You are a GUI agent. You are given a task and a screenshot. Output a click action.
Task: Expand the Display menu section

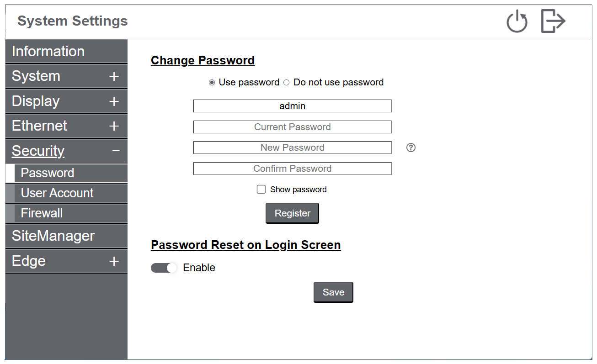tap(114, 101)
